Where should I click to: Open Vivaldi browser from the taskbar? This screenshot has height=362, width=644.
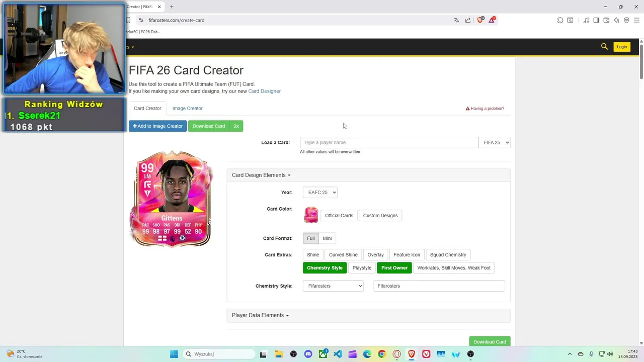426,354
